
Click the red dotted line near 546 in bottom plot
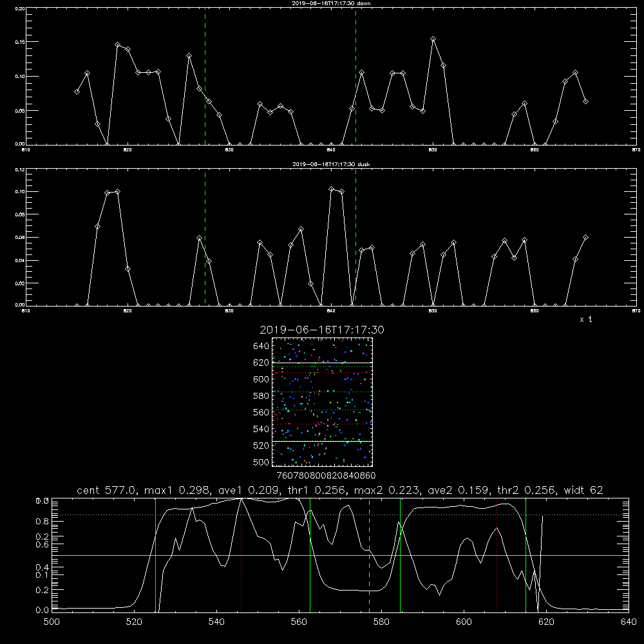click(241, 555)
